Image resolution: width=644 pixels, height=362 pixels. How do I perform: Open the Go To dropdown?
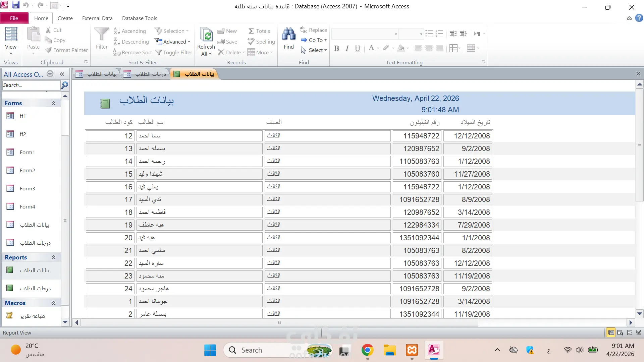click(314, 40)
